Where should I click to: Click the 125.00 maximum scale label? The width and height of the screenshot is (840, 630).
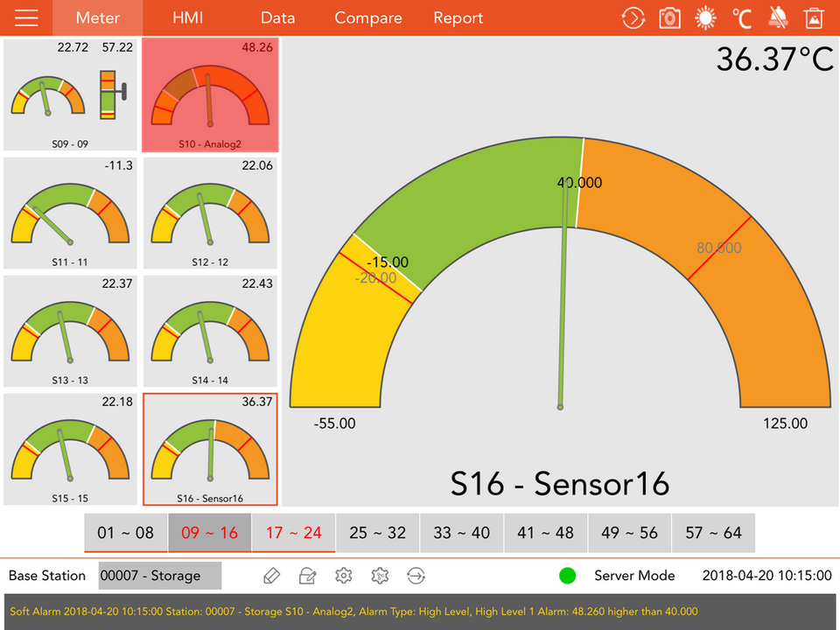pyautogui.click(x=786, y=423)
